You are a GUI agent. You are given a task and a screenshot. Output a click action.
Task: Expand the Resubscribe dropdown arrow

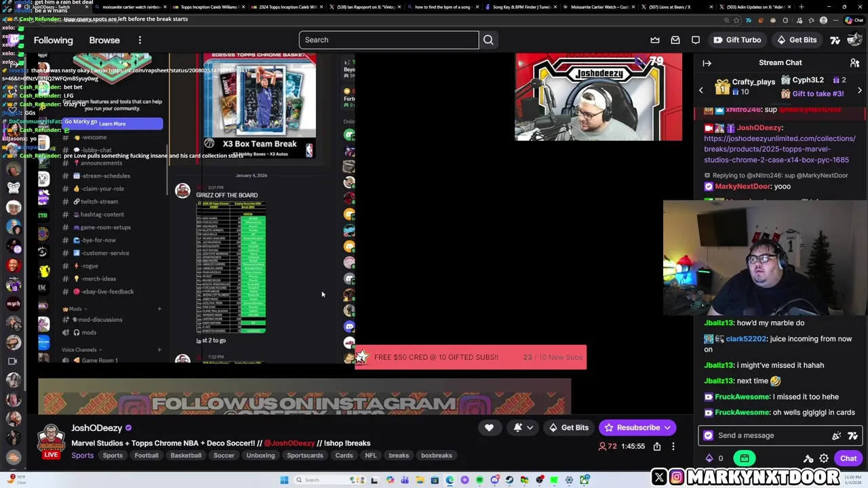pyautogui.click(x=667, y=428)
